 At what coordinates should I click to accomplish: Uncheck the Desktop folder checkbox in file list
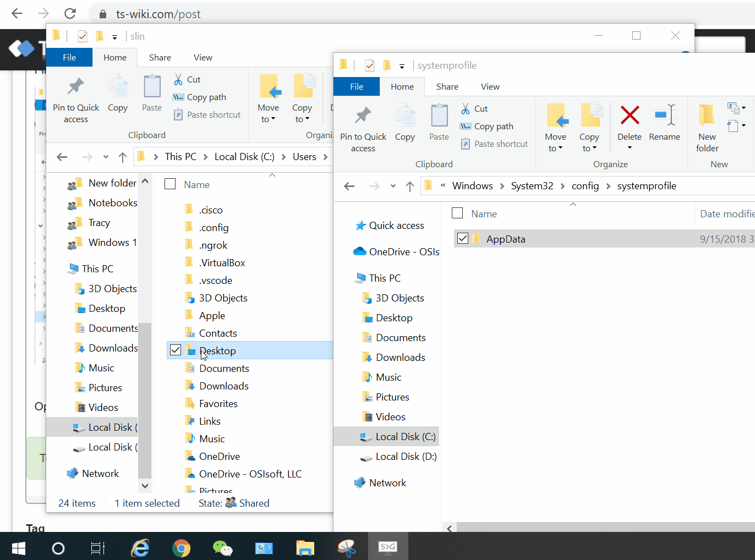(x=176, y=350)
